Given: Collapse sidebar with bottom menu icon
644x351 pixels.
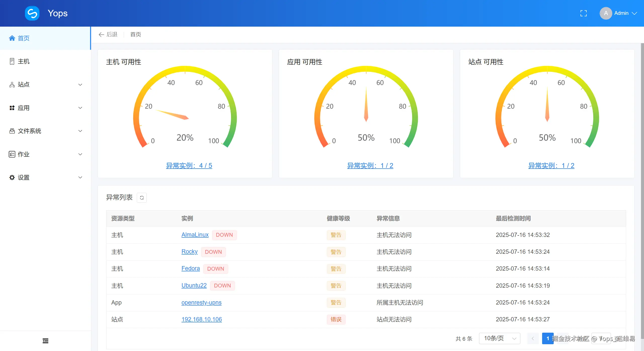Looking at the screenshot, I should [x=45, y=341].
